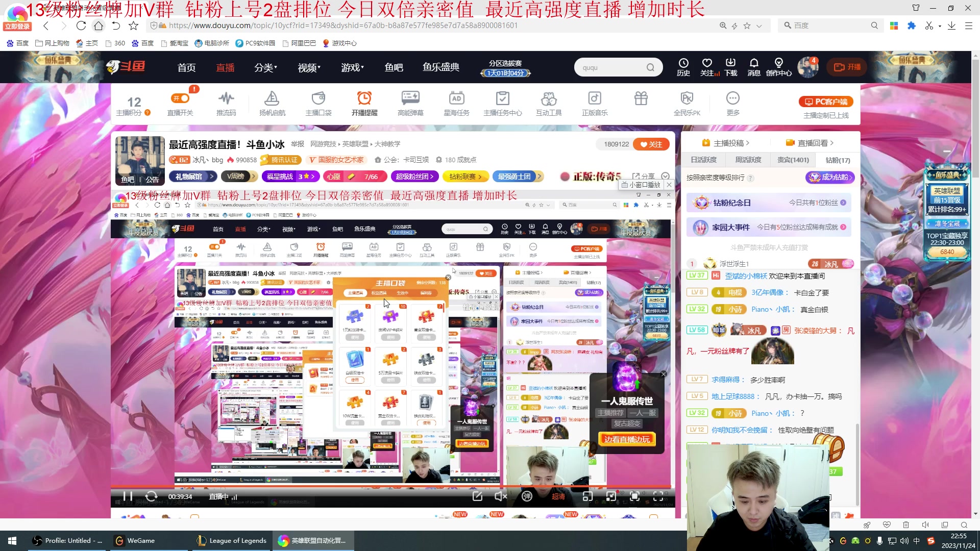
Task: Click the player small-window icon
Action: click(587, 496)
